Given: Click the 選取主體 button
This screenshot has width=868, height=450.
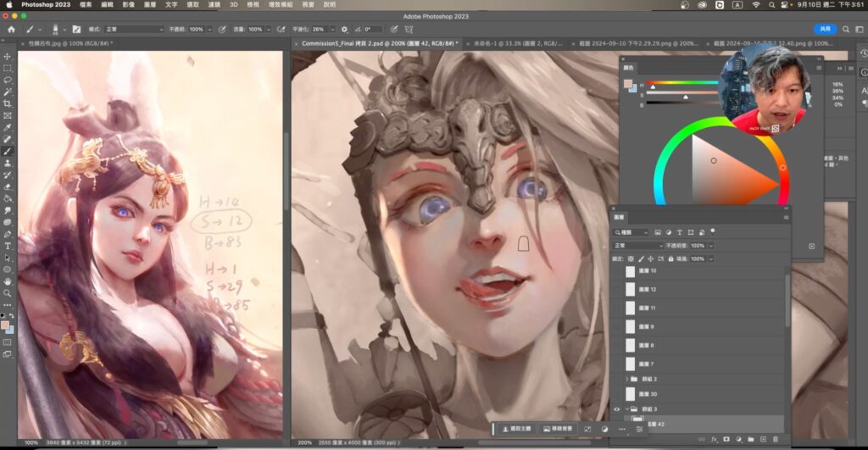Looking at the screenshot, I should [516, 430].
